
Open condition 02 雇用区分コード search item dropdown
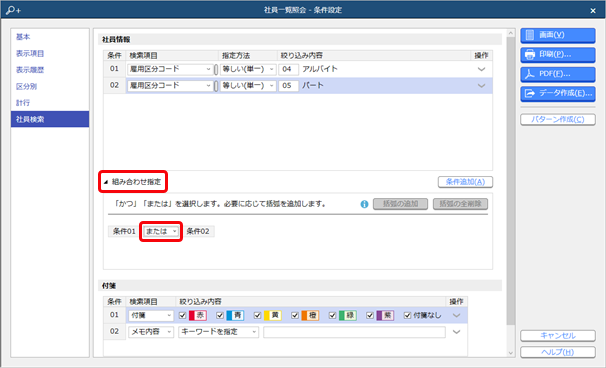coord(170,85)
